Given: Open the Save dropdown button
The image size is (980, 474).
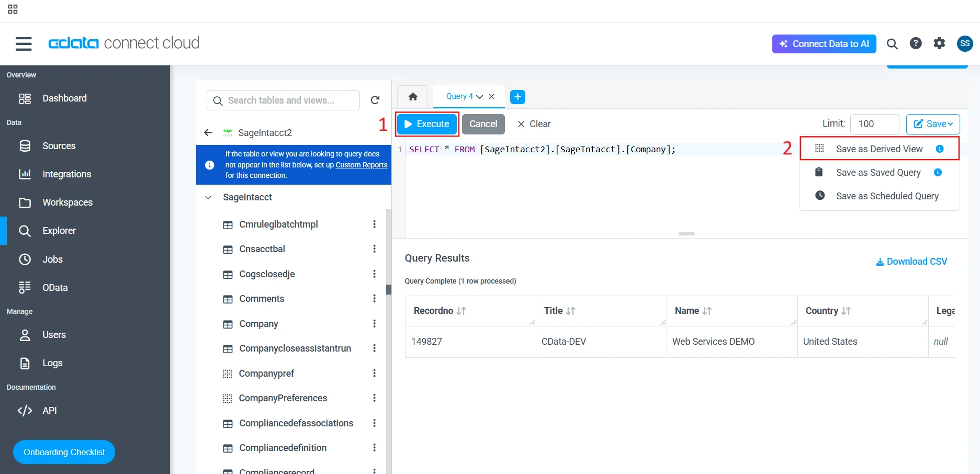Looking at the screenshot, I should coord(933,124).
